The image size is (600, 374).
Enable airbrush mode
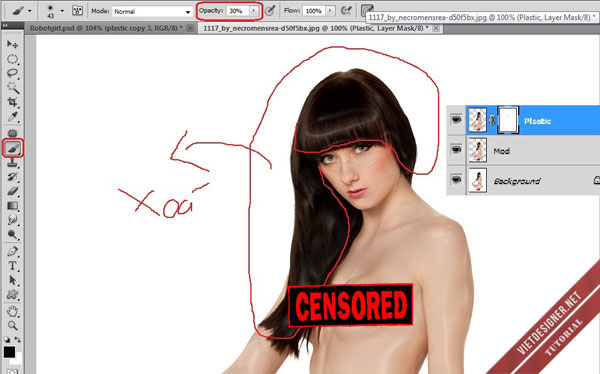[x=346, y=11]
